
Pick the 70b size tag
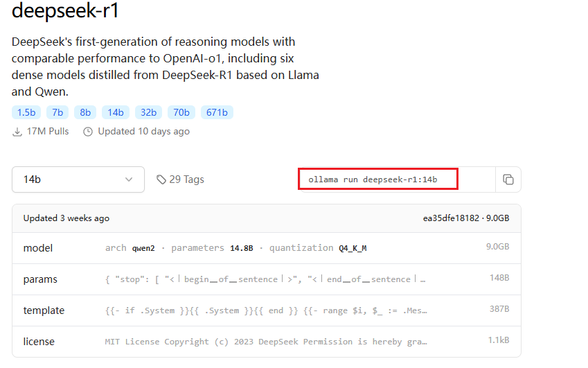(181, 112)
